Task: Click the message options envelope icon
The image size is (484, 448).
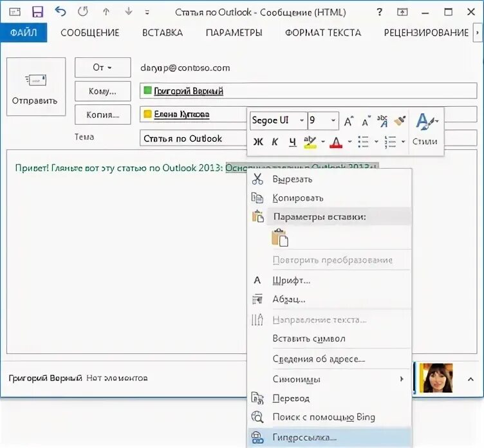Action: pyautogui.click(x=15, y=12)
